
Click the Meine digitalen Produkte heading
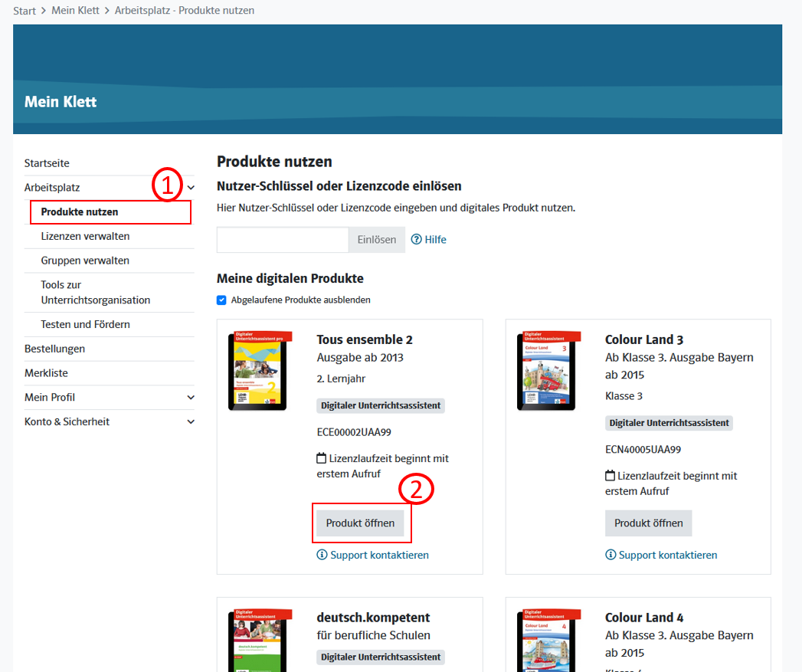(290, 278)
